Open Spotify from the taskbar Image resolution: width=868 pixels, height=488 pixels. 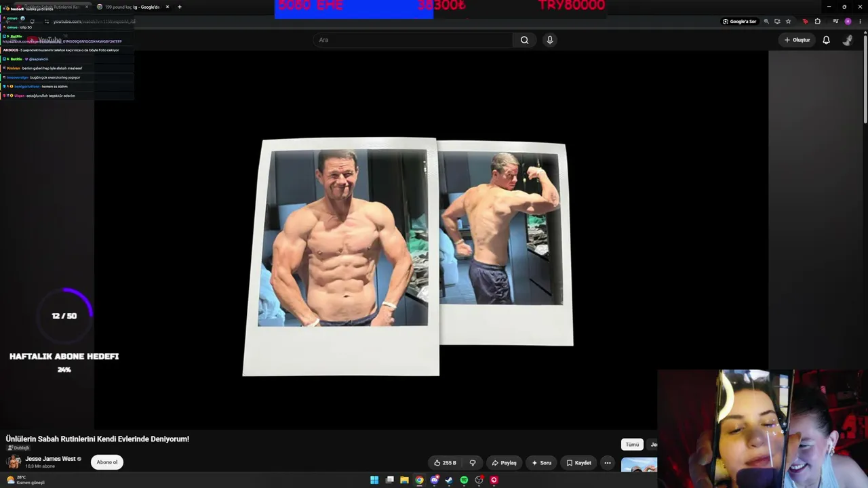(464, 480)
